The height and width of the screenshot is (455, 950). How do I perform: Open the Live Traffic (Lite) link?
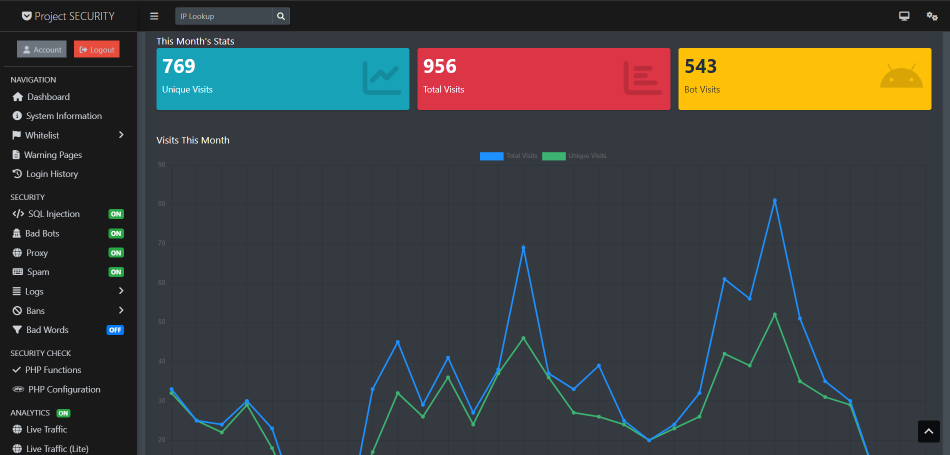[66, 449]
